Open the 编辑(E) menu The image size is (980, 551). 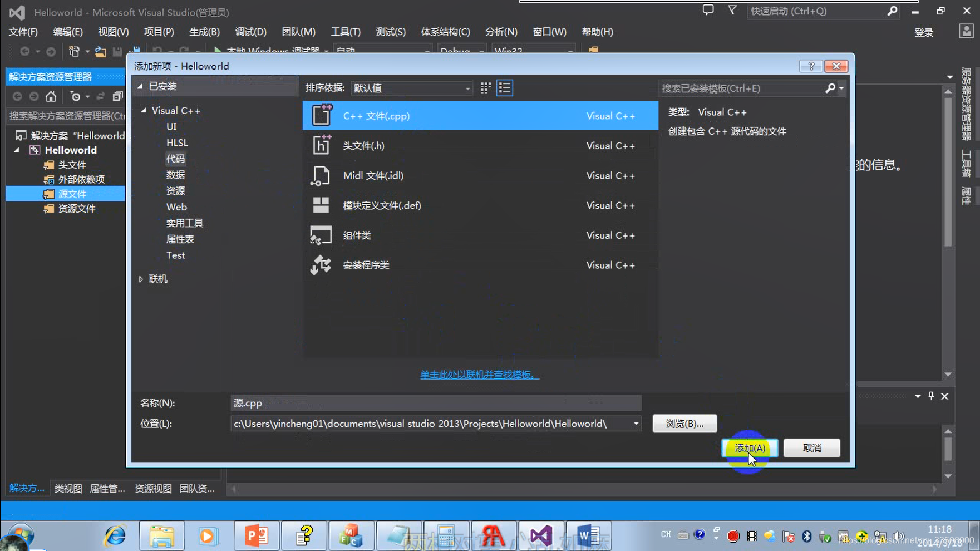tap(68, 32)
